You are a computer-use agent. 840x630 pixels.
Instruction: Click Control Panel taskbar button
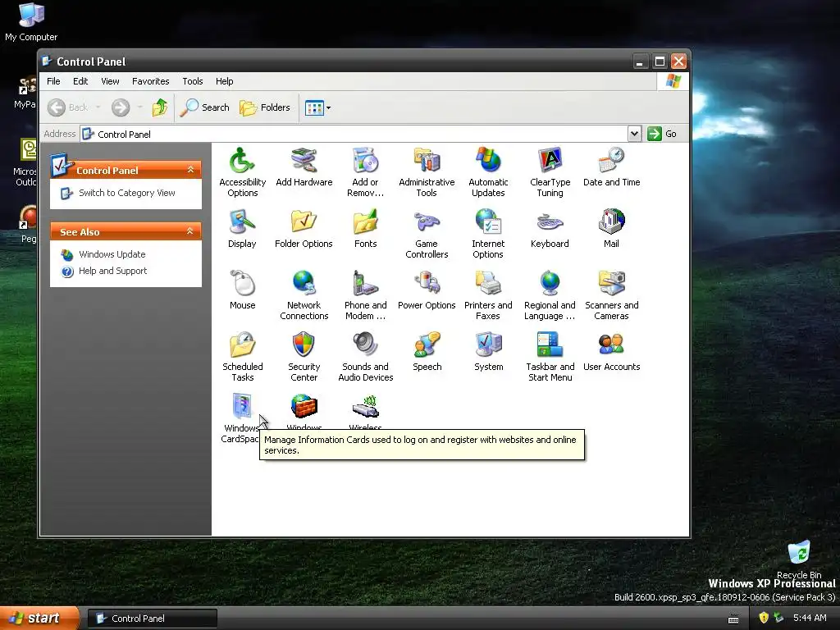click(x=153, y=619)
